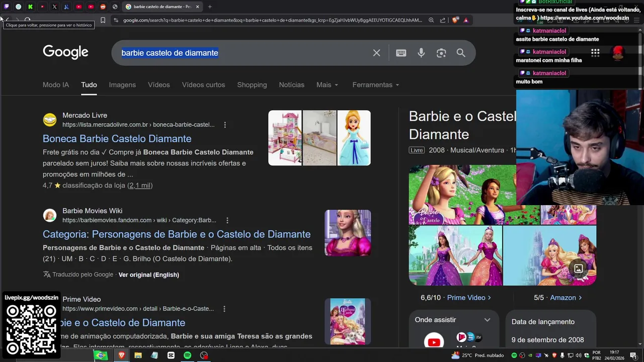
Task: Start voice search with the microphone
Action: coord(421,53)
